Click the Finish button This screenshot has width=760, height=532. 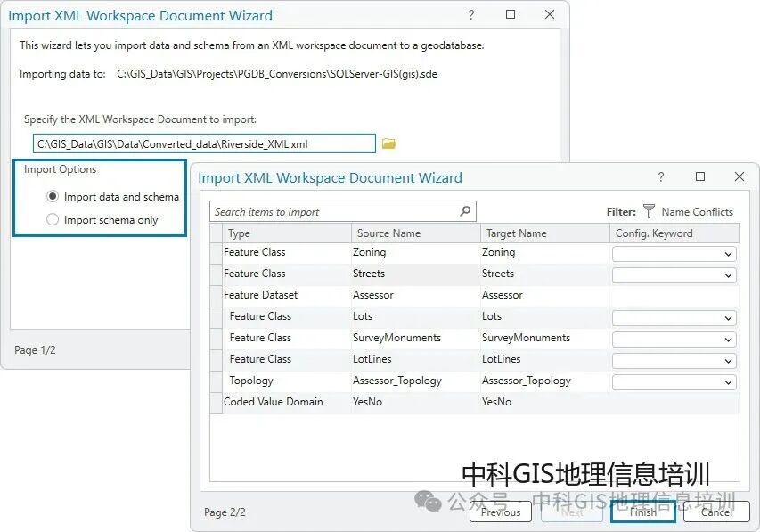(x=642, y=512)
